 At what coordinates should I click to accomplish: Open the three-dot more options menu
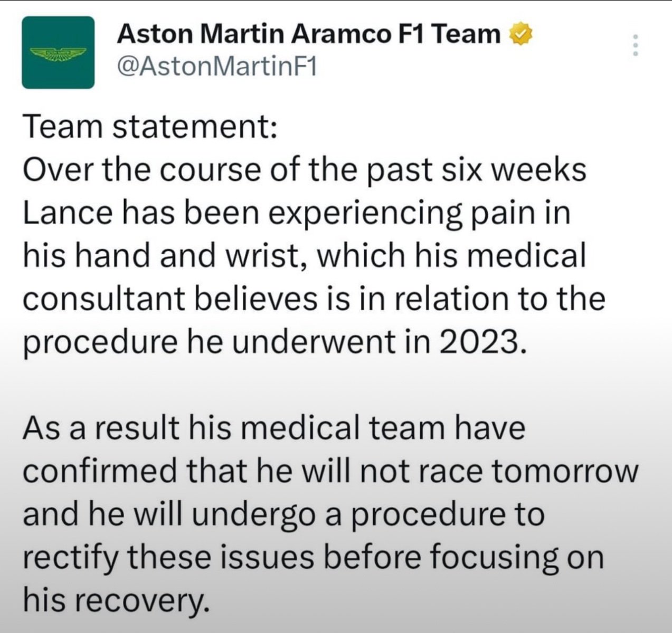click(x=636, y=45)
